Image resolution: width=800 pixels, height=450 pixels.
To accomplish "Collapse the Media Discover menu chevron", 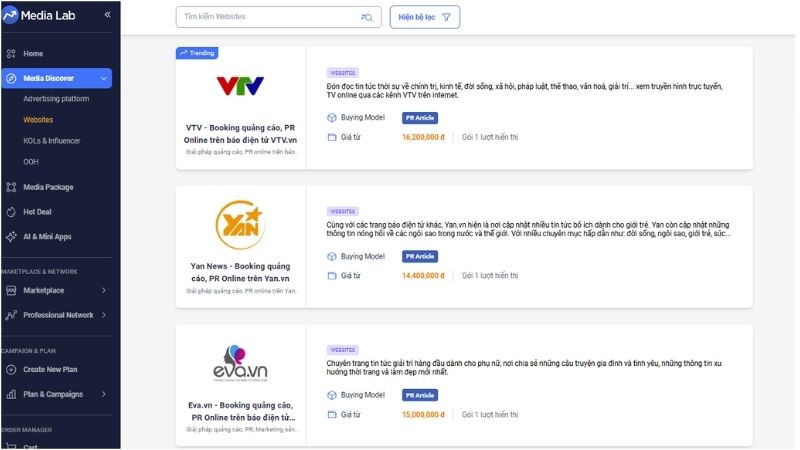I will [104, 79].
